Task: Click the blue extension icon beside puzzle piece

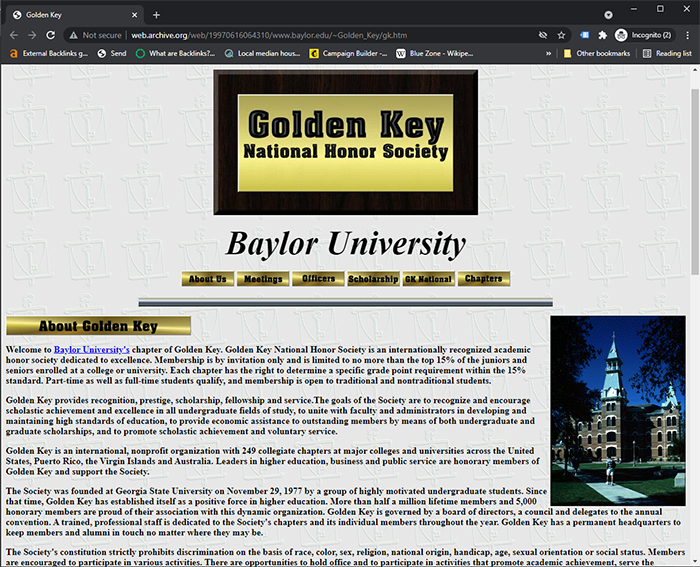Action: 584,35
